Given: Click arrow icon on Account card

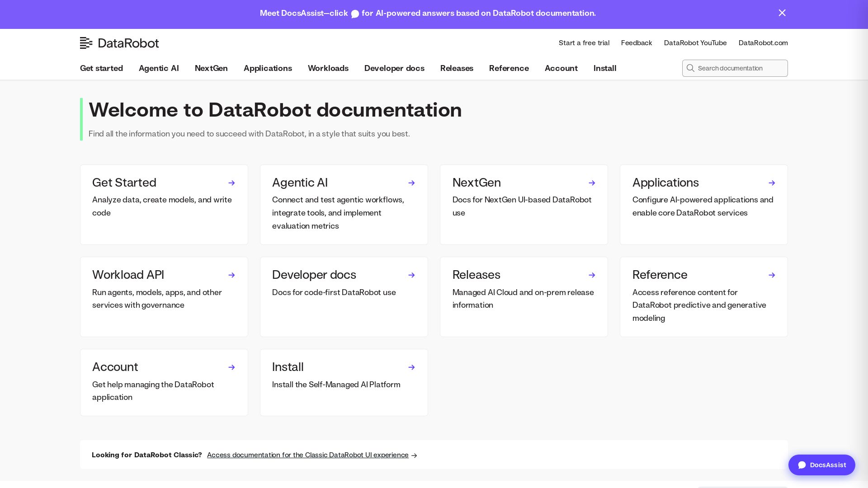Looking at the screenshot, I should click(x=231, y=367).
